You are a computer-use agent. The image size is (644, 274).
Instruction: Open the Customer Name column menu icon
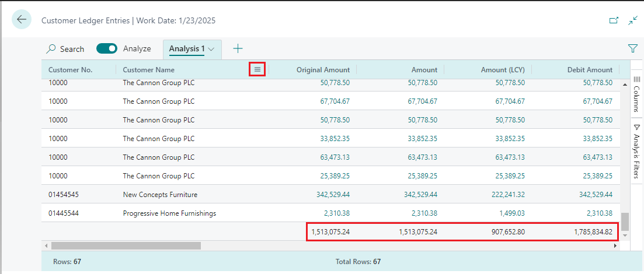coord(257,70)
